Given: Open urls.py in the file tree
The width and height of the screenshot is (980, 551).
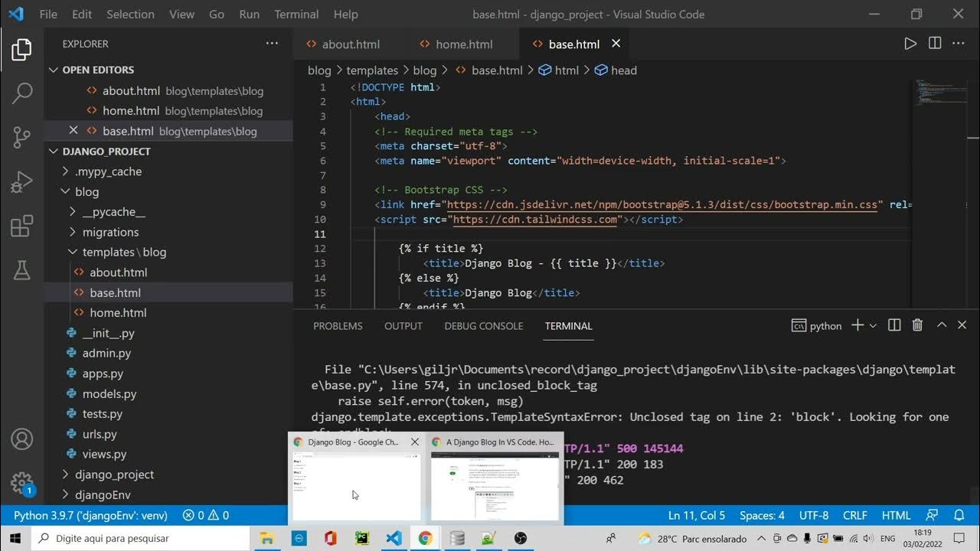Looking at the screenshot, I should point(100,434).
